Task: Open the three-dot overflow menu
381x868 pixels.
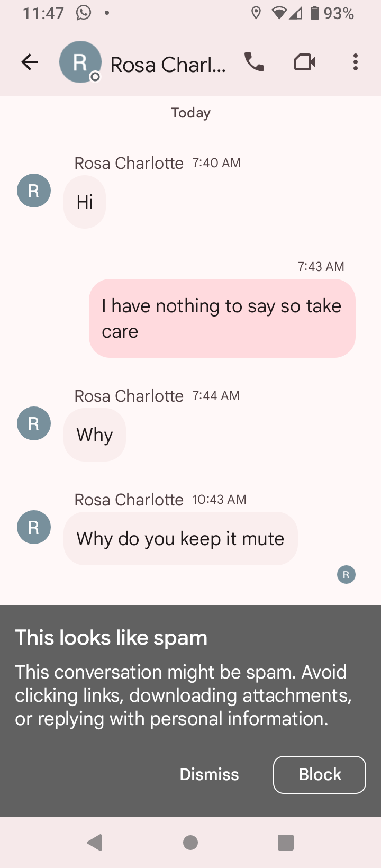Action: coord(356,62)
